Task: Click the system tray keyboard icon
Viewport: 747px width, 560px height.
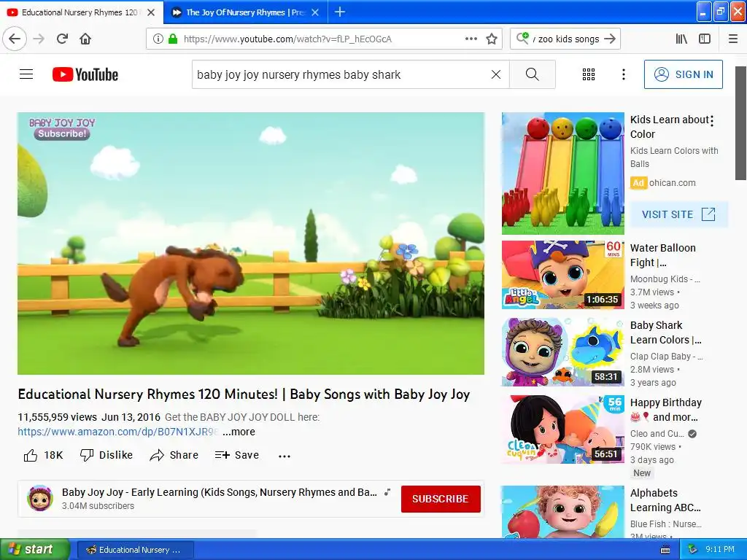Action: 665,550
